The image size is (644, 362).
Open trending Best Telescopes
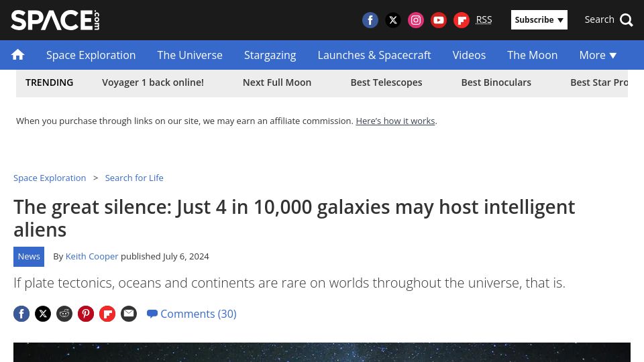tap(386, 82)
